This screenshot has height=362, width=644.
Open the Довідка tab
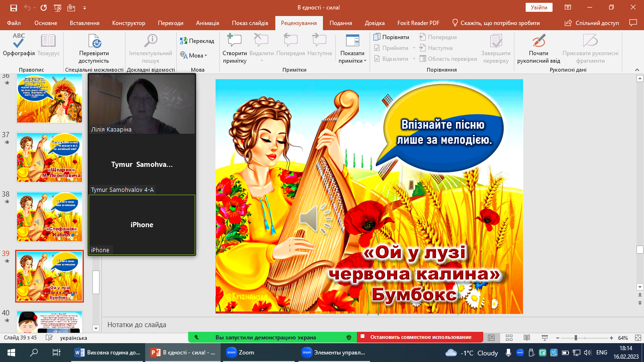point(375,23)
